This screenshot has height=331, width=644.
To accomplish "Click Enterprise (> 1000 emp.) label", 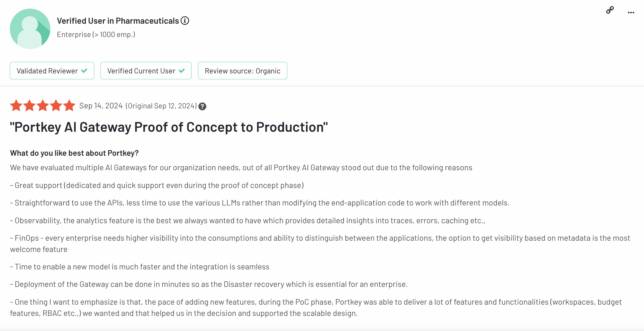I will [96, 35].
